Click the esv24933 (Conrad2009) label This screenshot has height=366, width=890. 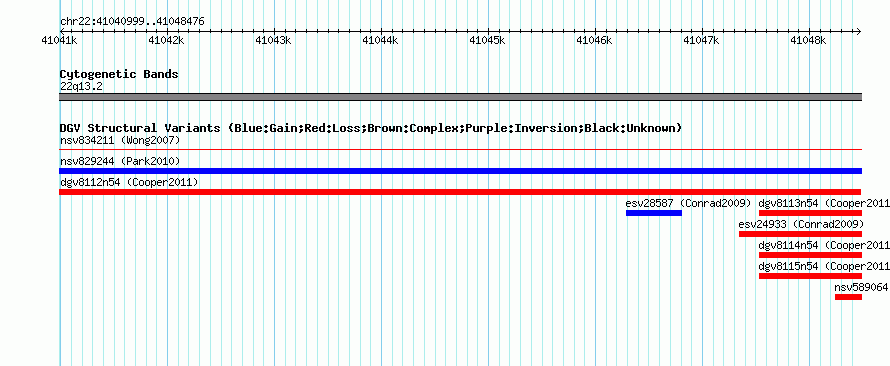pos(801,224)
